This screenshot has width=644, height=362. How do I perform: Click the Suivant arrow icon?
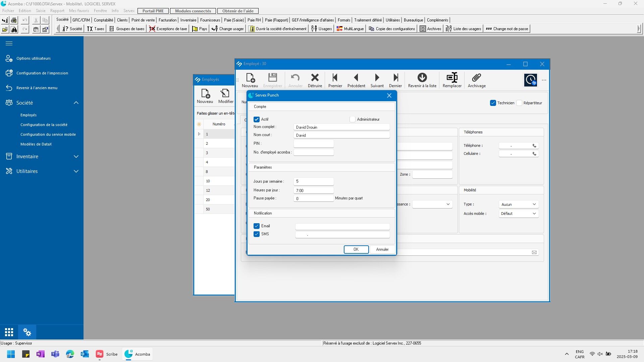pyautogui.click(x=377, y=78)
